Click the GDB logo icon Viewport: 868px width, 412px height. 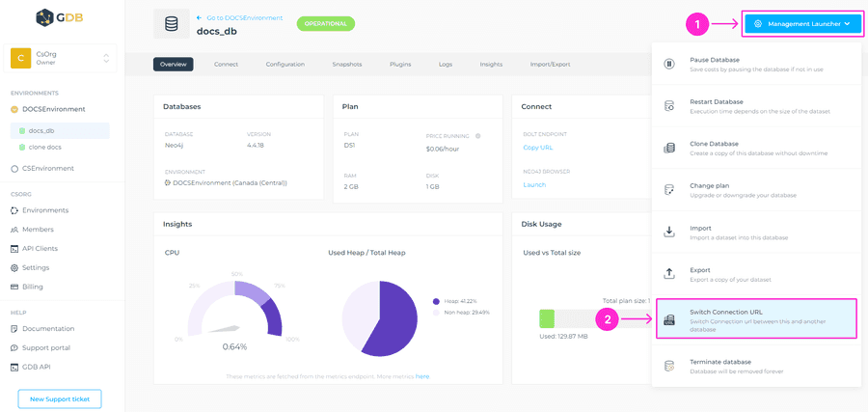44,18
